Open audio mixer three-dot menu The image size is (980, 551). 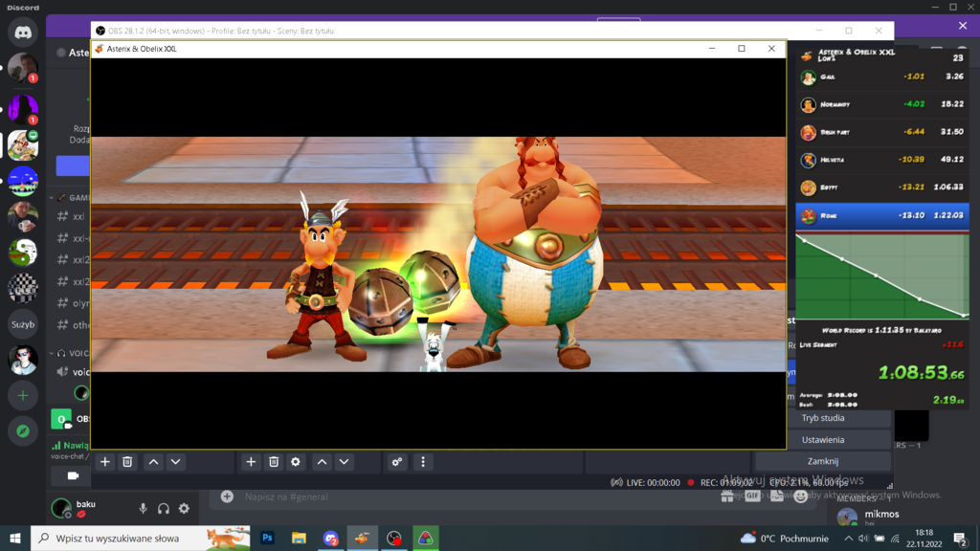[423, 462]
